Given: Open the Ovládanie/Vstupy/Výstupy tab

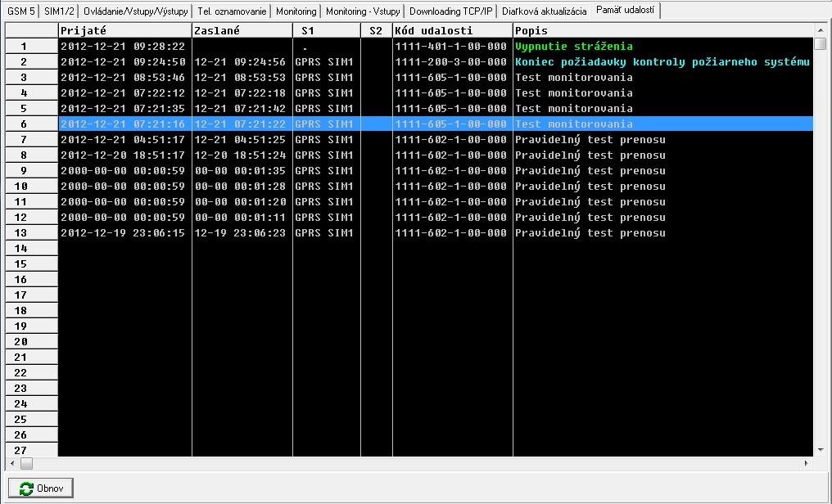Looking at the screenshot, I should [135, 11].
